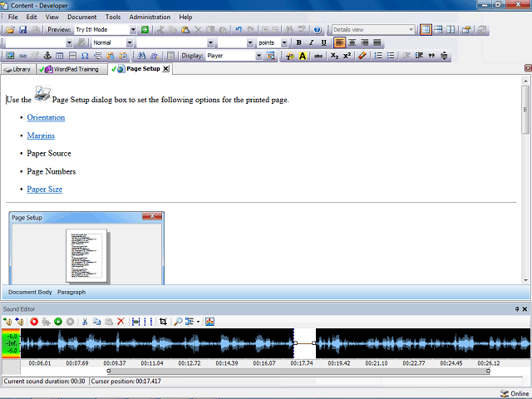Follow the Margins link
This screenshot has width=532, height=399.
[x=41, y=135]
